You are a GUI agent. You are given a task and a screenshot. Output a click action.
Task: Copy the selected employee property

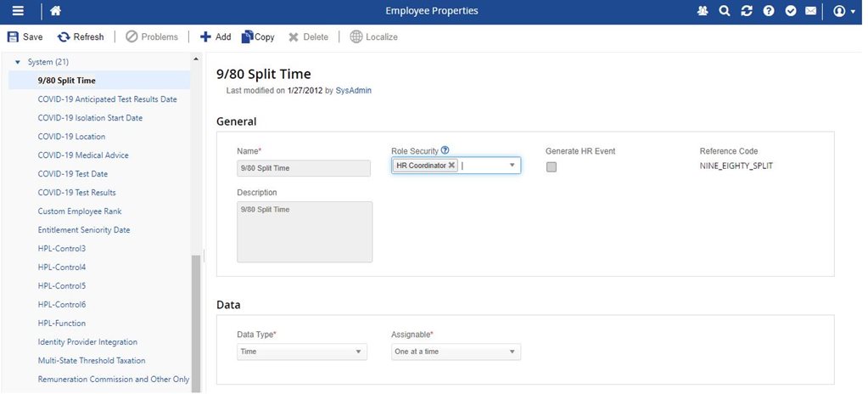258,37
